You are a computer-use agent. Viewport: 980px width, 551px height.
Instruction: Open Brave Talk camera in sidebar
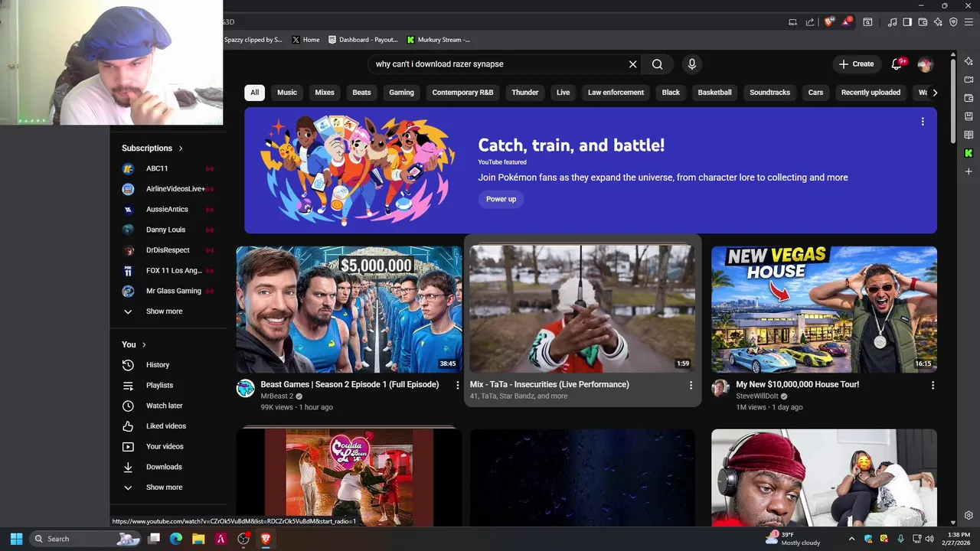pyautogui.click(x=969, y=80)
